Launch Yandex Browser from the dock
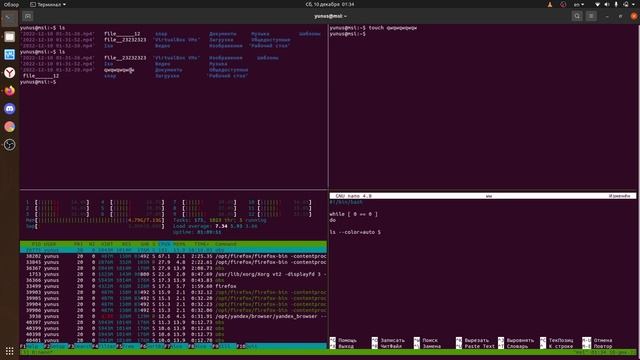640x360 pixels. point(10,73)
